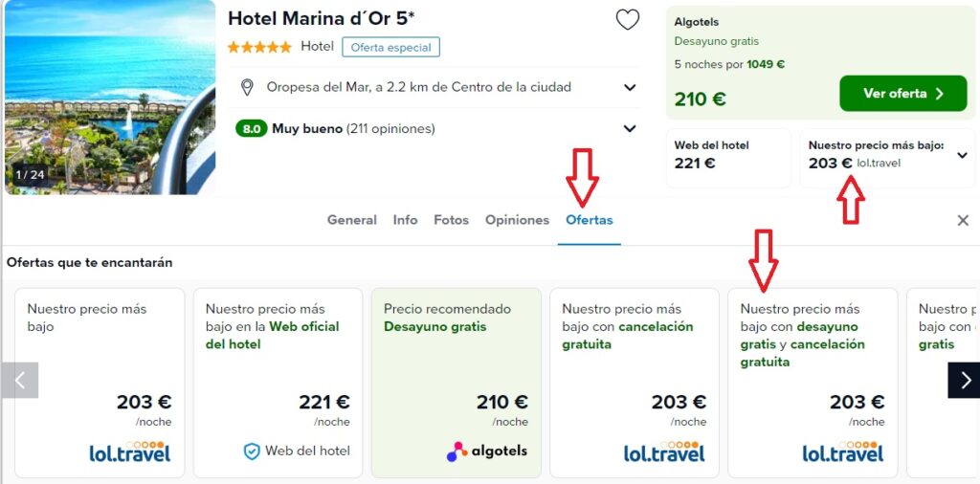
Task: Click the five-star rating icons
Action: click(x=259, y=47)
